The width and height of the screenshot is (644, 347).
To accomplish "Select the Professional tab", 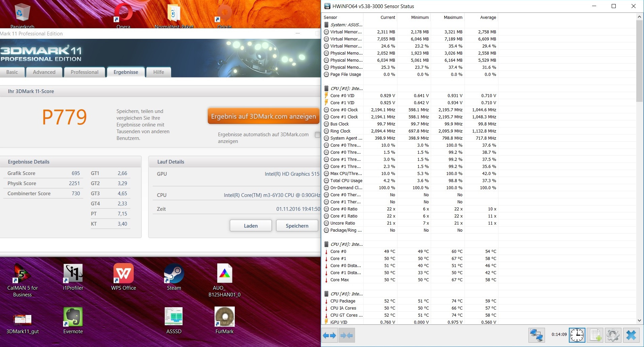I will tap(85, 72).
